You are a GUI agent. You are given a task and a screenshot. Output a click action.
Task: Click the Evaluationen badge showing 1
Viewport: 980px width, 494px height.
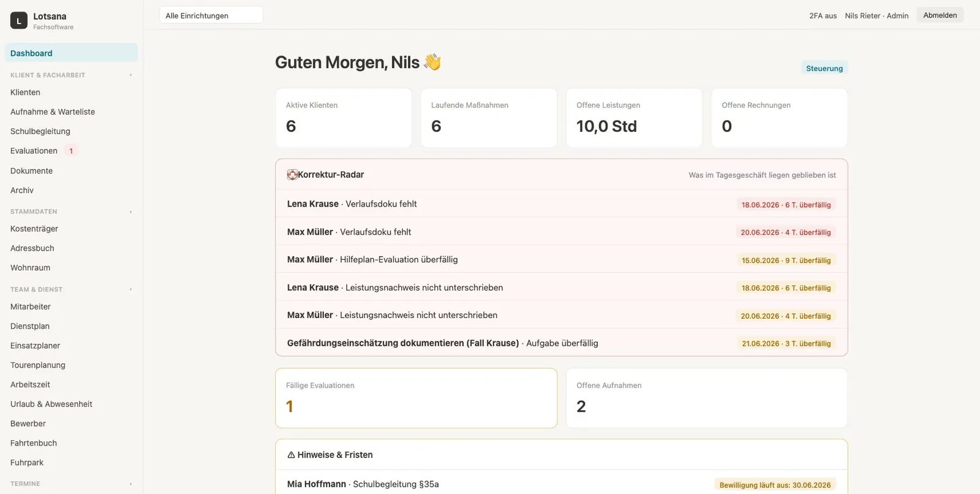point(71,151)
